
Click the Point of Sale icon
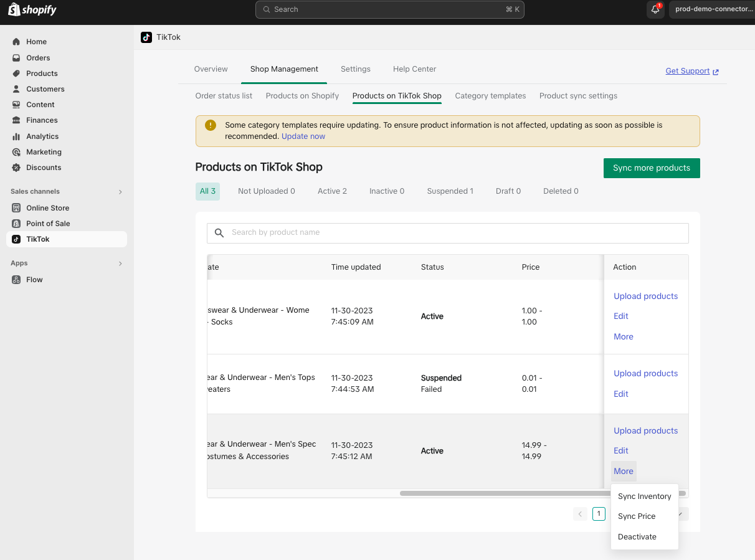[16, 224]
